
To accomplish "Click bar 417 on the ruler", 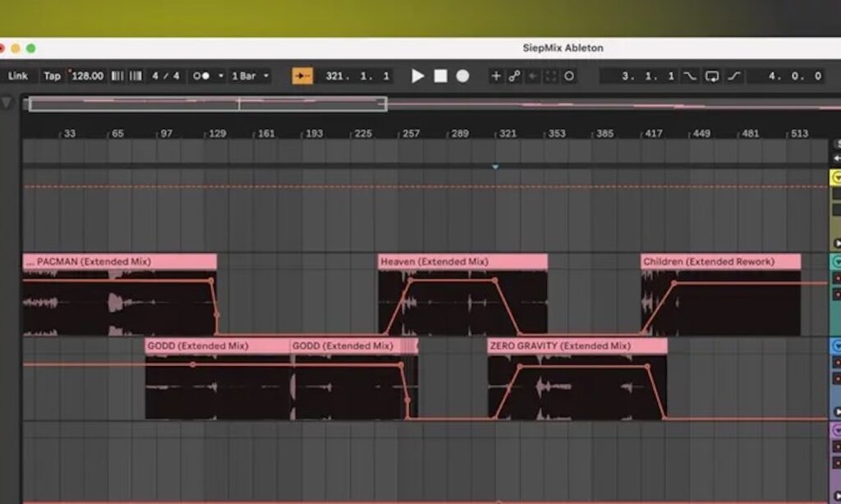I will click(653, 134).
